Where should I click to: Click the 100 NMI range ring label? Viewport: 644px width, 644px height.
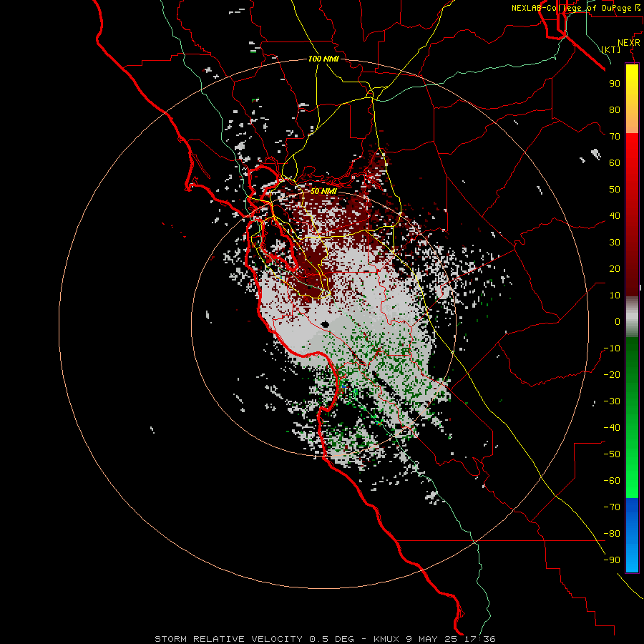coord(323,59)
